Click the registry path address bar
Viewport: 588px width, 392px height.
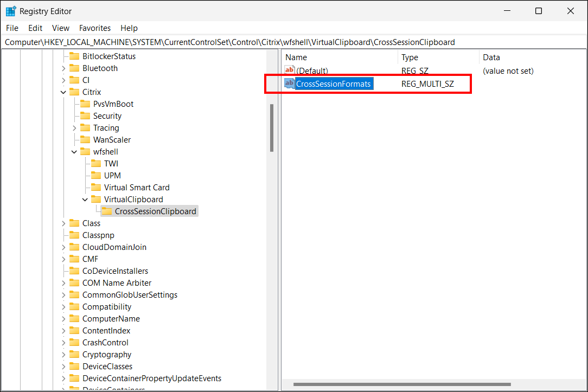click(294, 42)
